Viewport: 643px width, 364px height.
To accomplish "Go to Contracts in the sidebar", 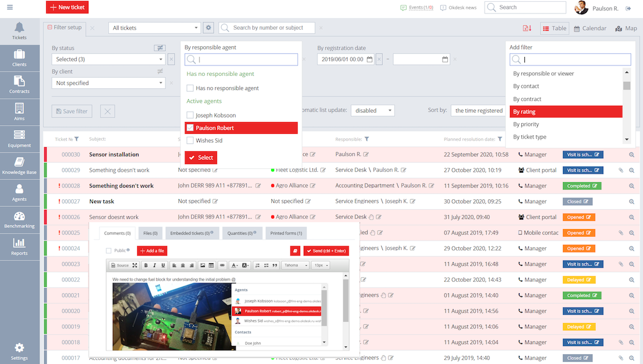I will coord(19,85).
